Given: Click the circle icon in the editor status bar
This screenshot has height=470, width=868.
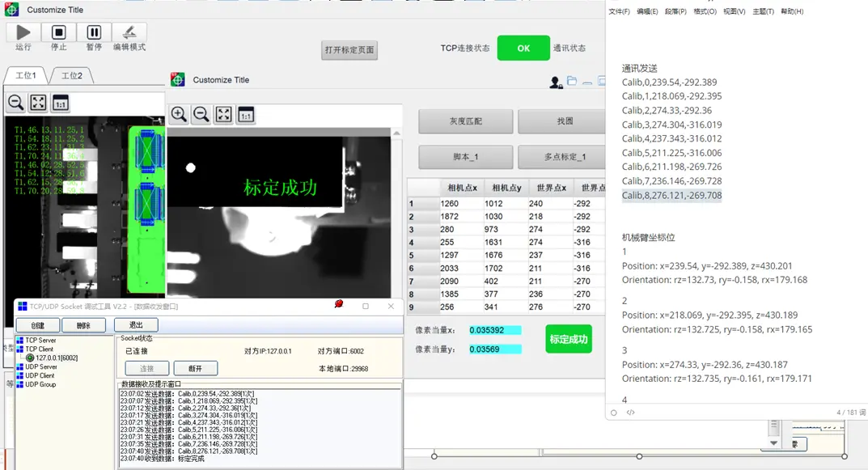Looking at the screenshot, I should (x=613, y=413).
